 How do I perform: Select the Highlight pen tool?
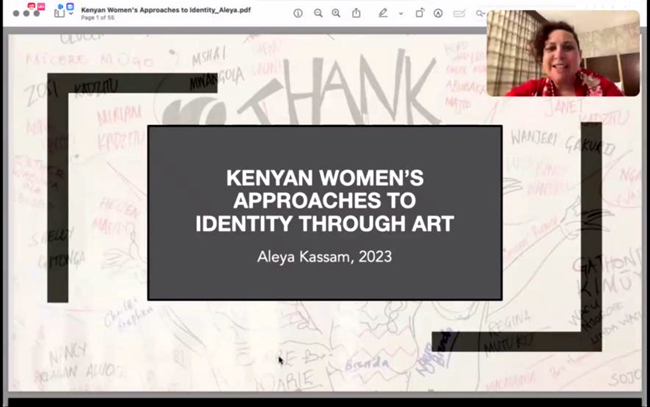click(382, 13)
